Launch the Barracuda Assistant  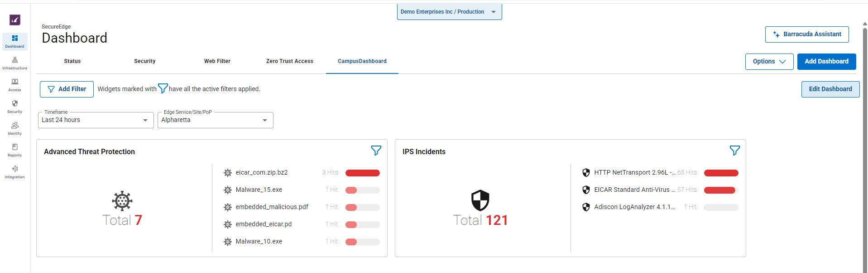pos(807,34)
